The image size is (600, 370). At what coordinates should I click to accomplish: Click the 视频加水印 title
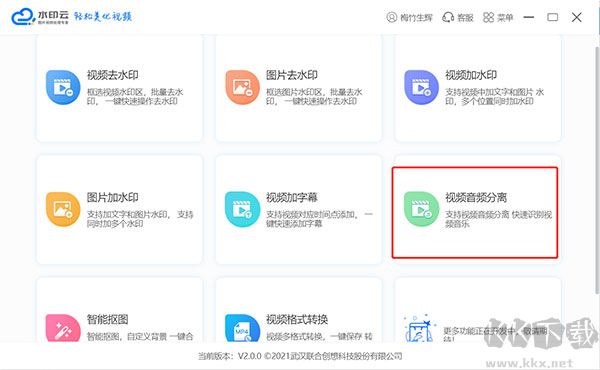[471, 75]
